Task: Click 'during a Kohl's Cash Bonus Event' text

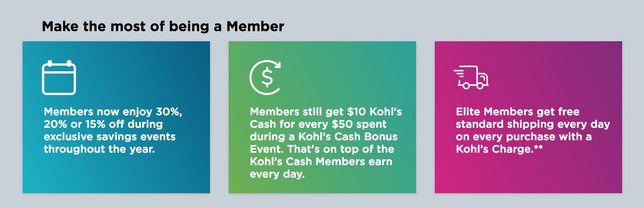Action: point(324,143)
